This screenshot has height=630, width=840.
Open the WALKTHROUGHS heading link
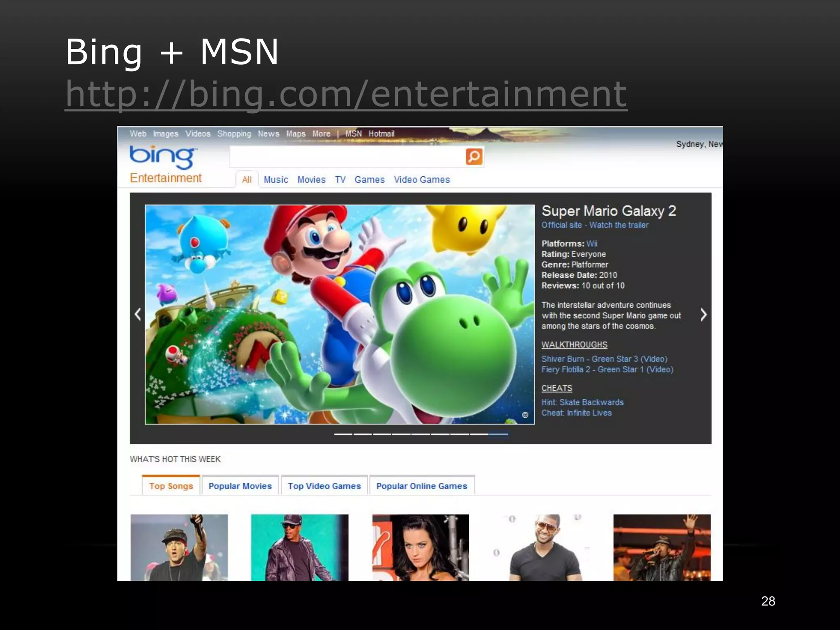574,345
